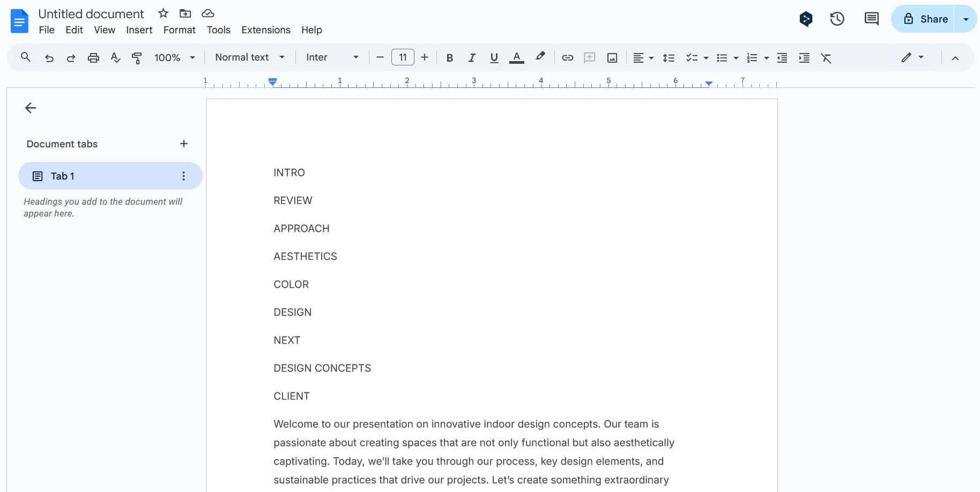Open the Google Docs home icon

tap(19, 21)
